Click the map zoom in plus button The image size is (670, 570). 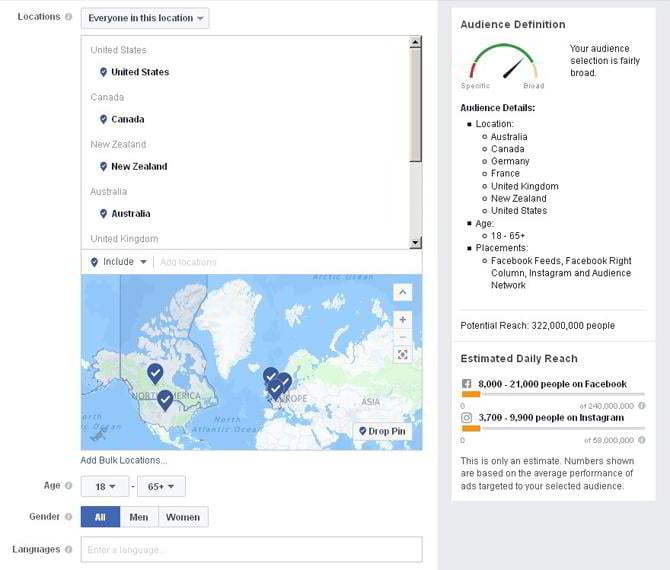tap(402, 319)
